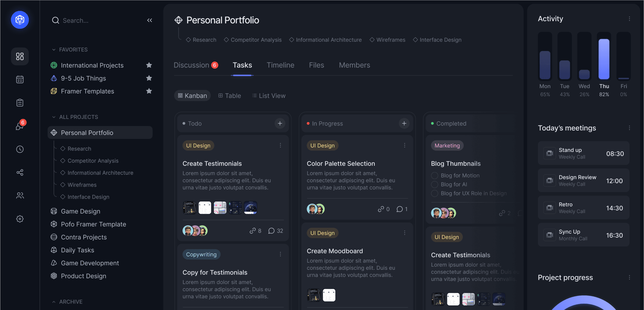644x310 pixels.
Task: Toggle Blog for Motion checkbox
Action: [434, 176]
